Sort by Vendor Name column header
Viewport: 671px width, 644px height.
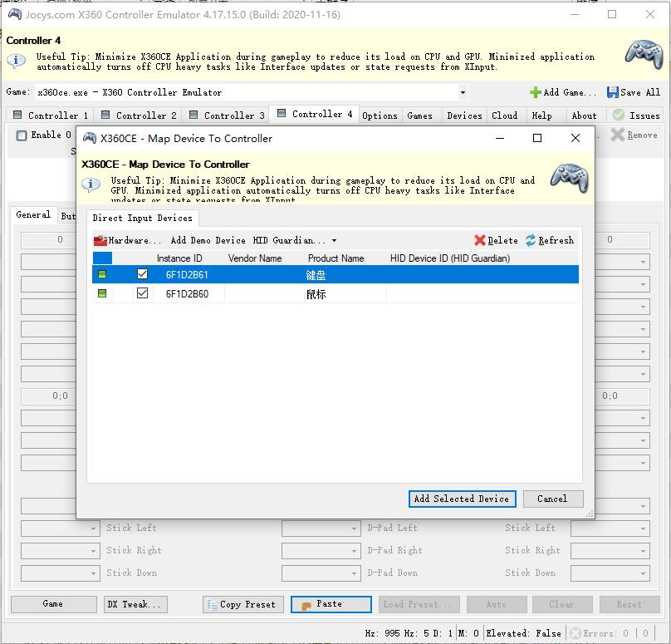pos(255,258)
